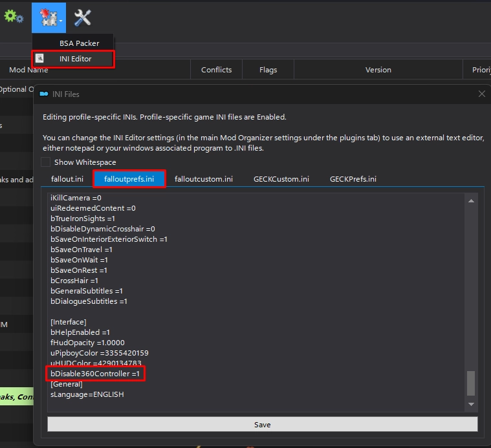Click the bCrossHair =1 line
The image size is (491, 448).
(74, 281)
